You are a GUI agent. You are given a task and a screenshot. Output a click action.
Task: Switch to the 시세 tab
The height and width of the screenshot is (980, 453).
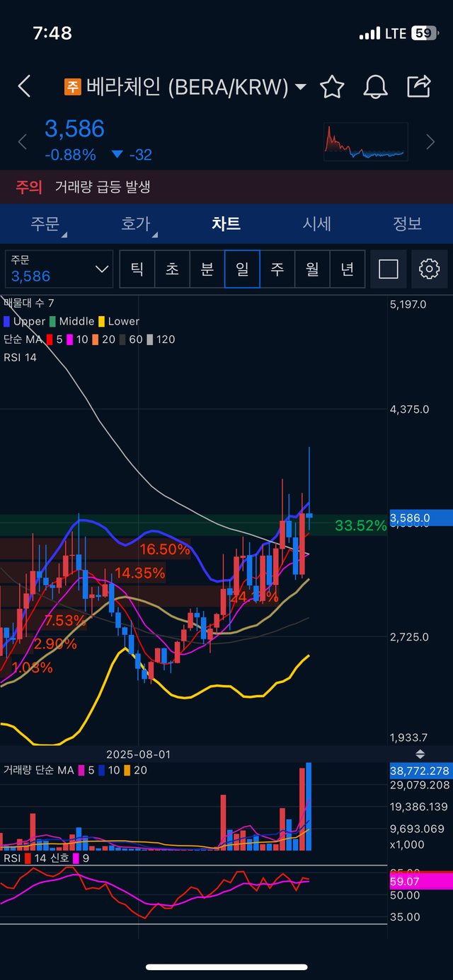[x=317, y=224]
